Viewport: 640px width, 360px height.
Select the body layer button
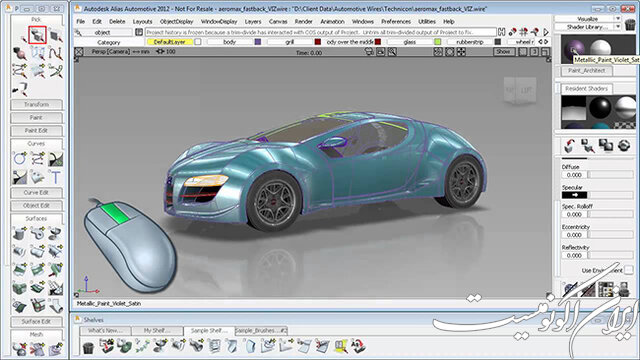click(229, 42)
